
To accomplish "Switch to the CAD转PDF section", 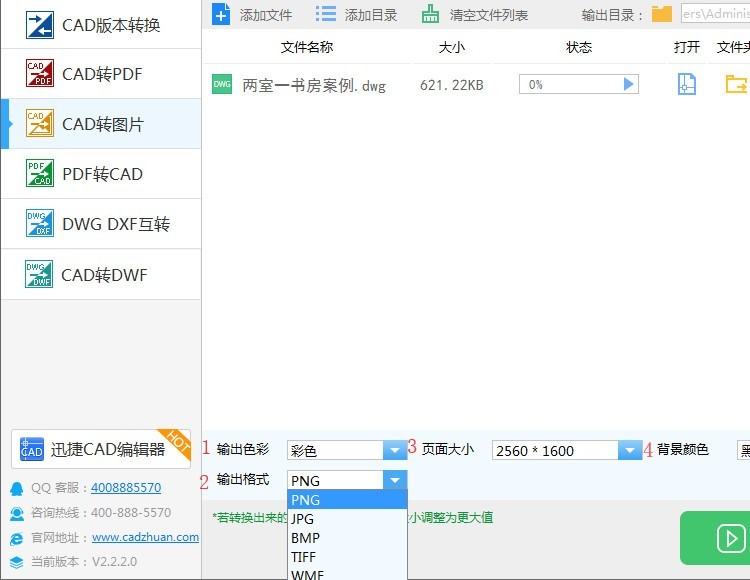I will 101,74.
